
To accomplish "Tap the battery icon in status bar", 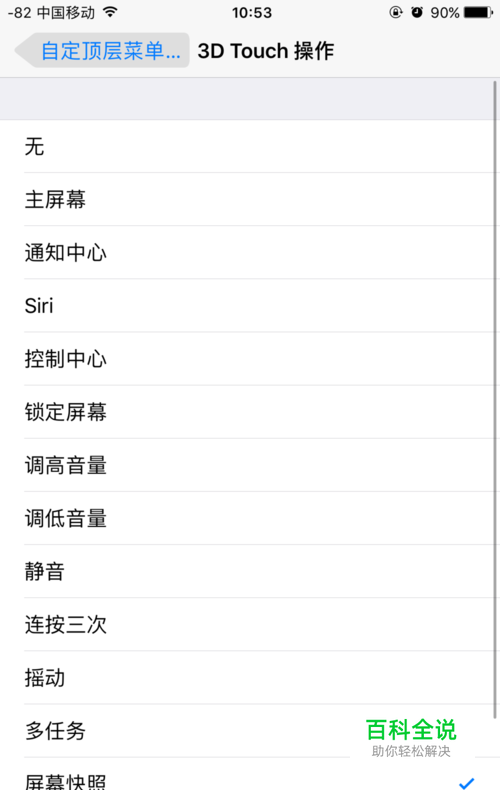I will (x=478, y=12).
